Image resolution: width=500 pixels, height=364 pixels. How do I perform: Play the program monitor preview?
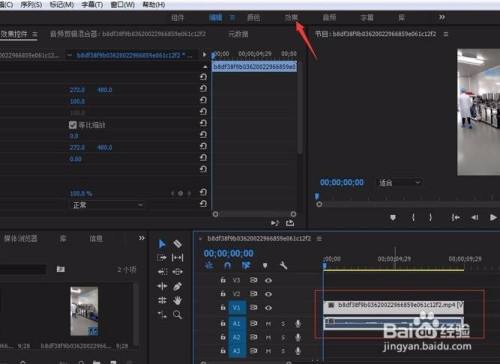tap(493, 217)
